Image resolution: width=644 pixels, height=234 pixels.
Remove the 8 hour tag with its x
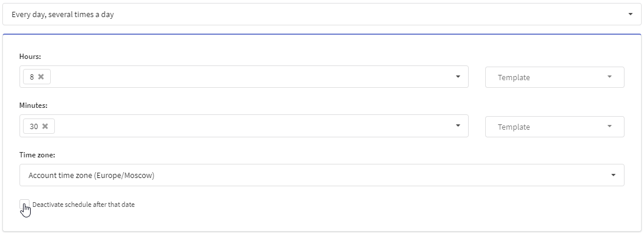click(41, 77)
